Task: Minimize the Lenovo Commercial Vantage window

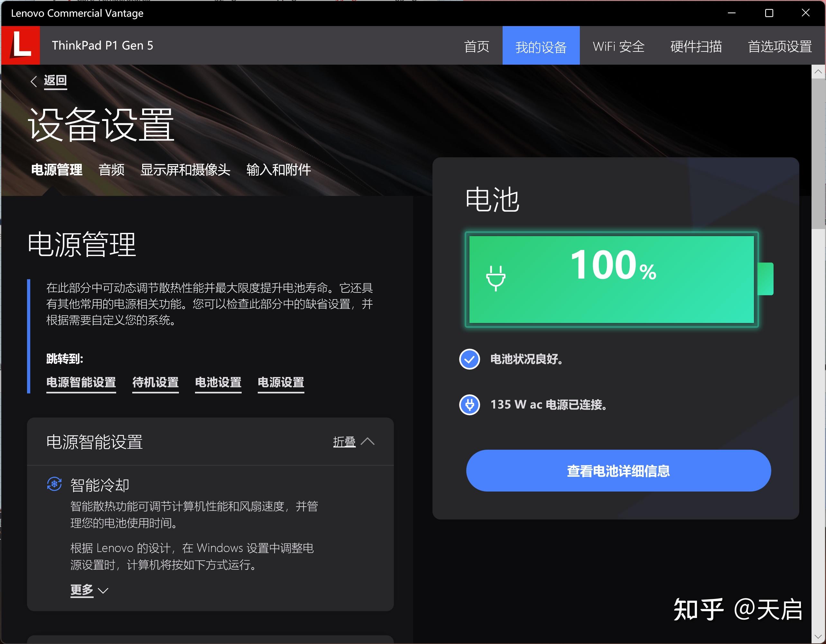Action: [x=732, y=13]
